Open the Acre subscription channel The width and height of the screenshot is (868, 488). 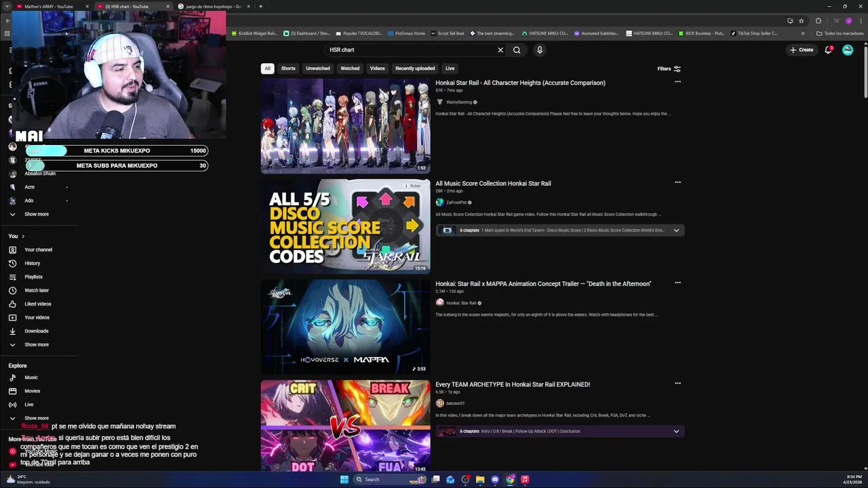[29, 187]
